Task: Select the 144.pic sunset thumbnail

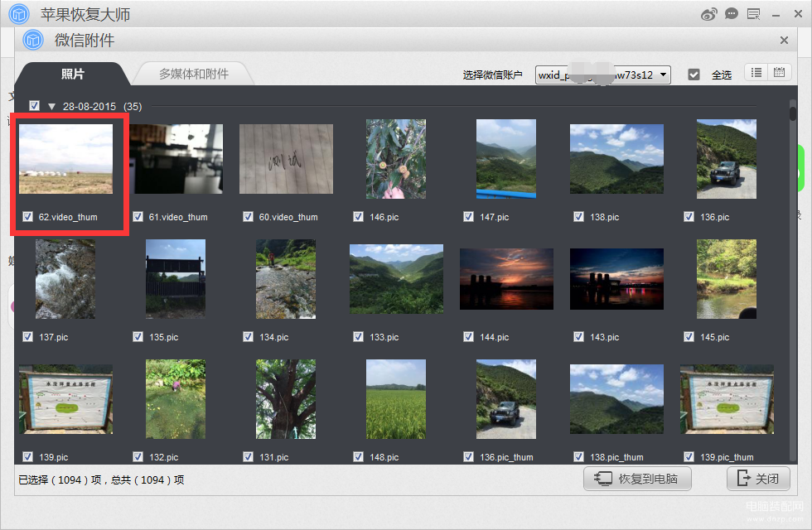Action: (506, 279)
